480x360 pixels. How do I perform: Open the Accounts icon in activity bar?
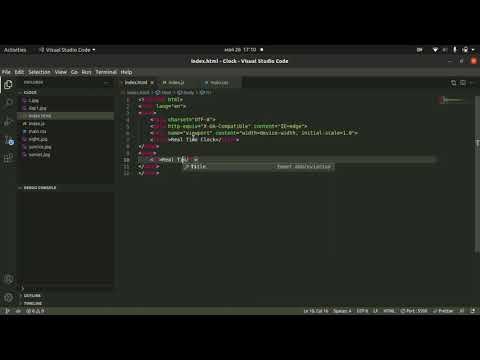click(8, 279)
